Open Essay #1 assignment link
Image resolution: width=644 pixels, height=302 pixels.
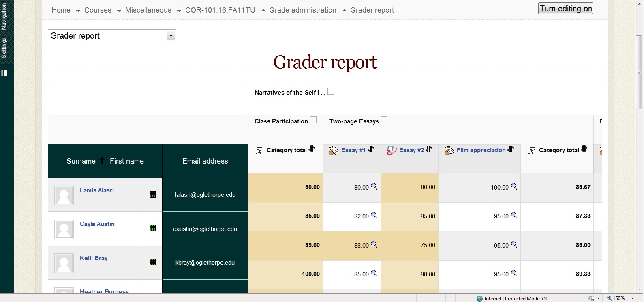click(x=353, y=150)
